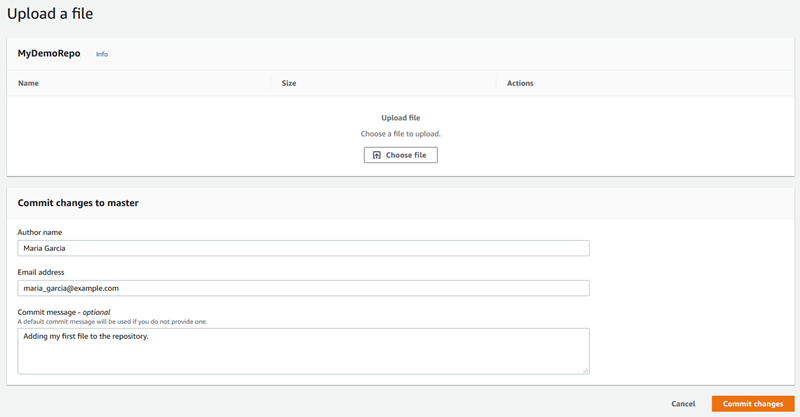Click the Name column header
800x417 pixels.
28,83
